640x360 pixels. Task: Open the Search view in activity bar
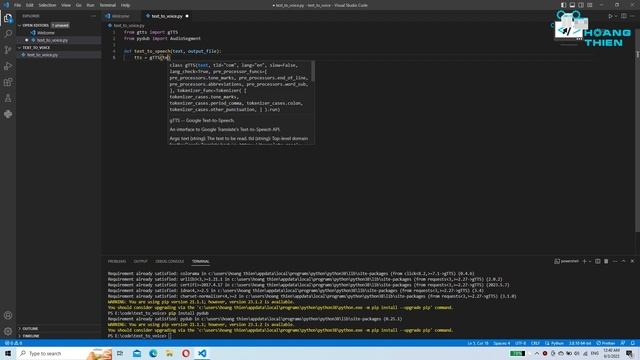(x=8, y=34)
